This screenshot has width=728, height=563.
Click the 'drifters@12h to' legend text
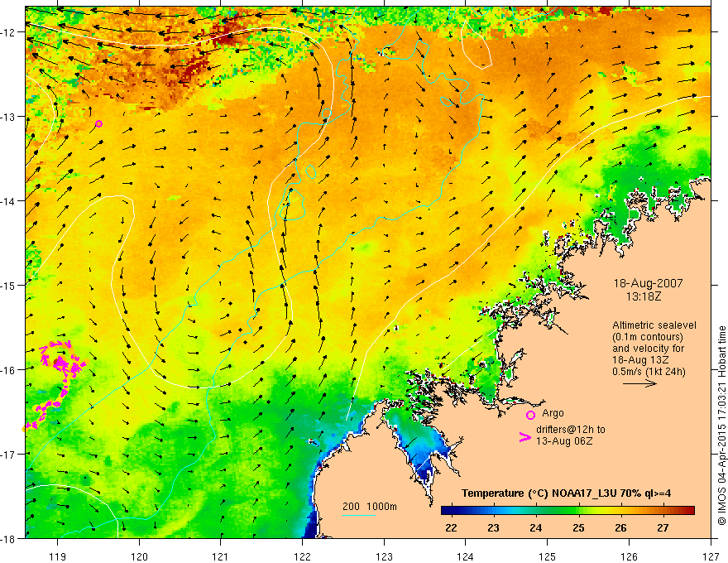tap(571, 430)
